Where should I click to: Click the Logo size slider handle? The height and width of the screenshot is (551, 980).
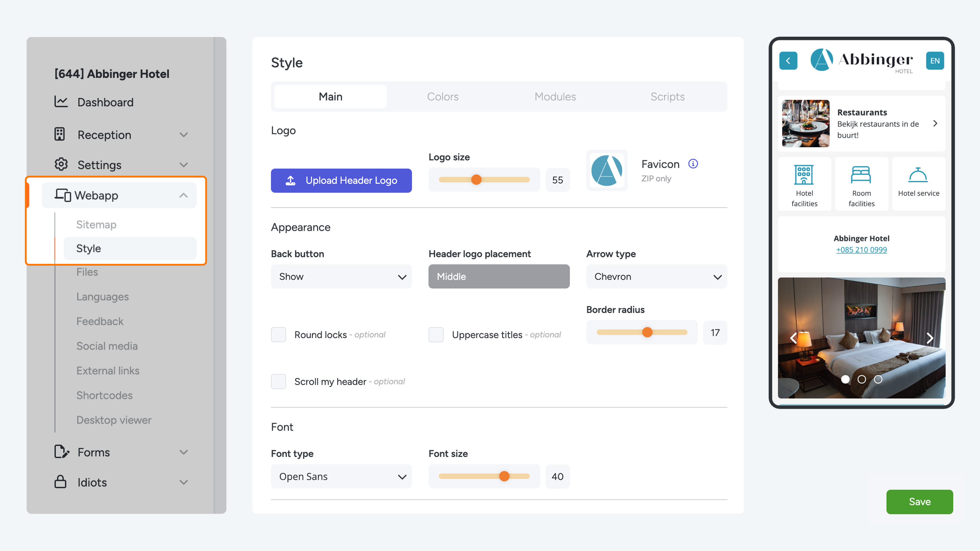click(476, 180)
